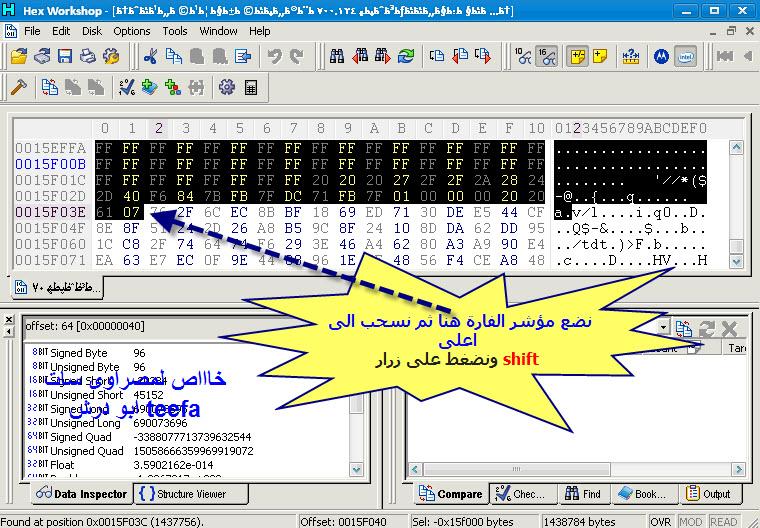Click the results panel horizontal scrollbar thumb
This screenshot has width=760, height=528.
[x=517, y=469]
